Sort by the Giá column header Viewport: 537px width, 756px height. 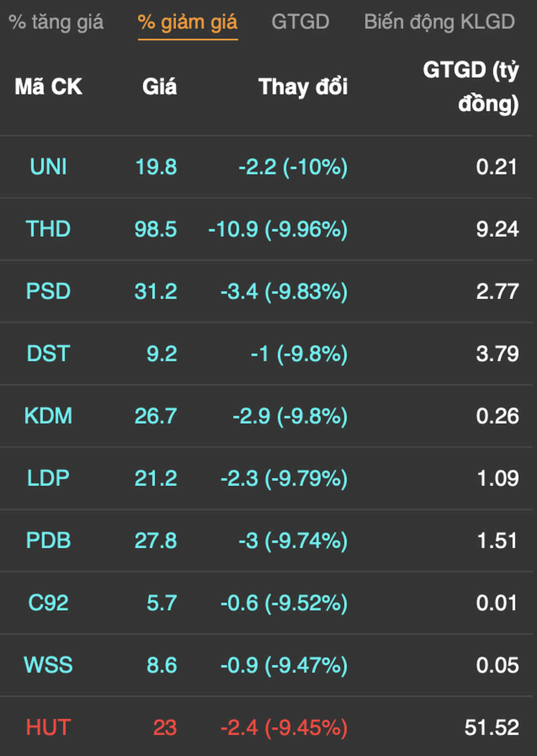click(159, 87)
